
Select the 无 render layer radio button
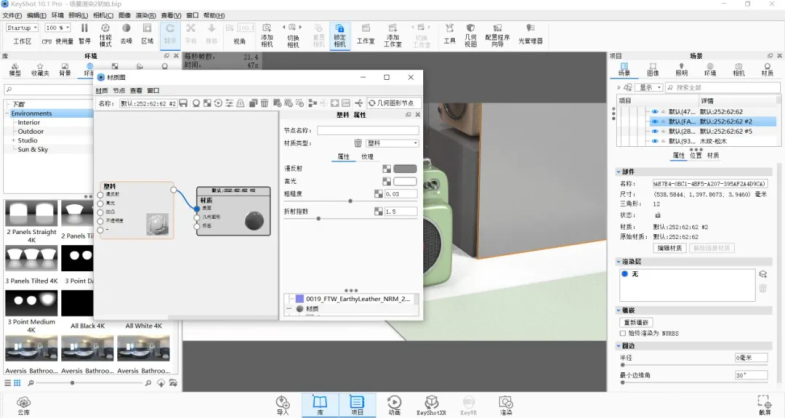tap(625, 273)
